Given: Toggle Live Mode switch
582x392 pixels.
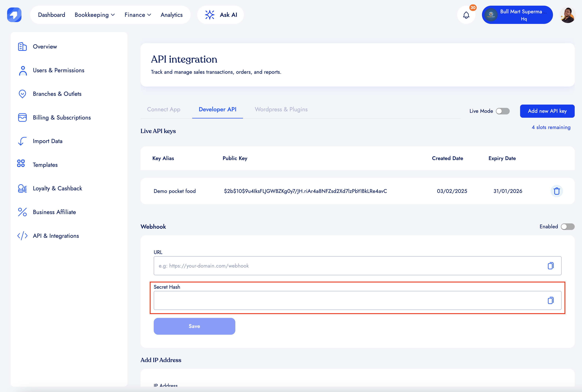Looking at the screenshot, I should point(502,111).
